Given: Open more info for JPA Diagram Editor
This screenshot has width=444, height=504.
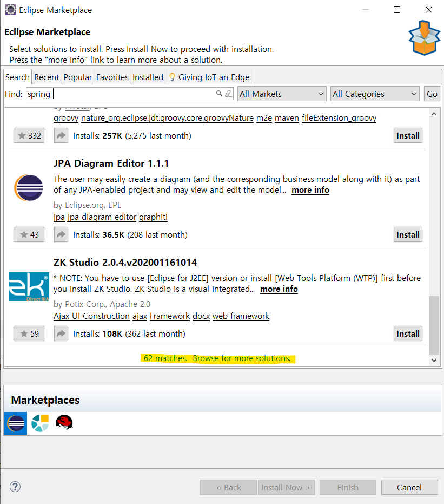Looking at the screenshot, I should tap(310, 190).
